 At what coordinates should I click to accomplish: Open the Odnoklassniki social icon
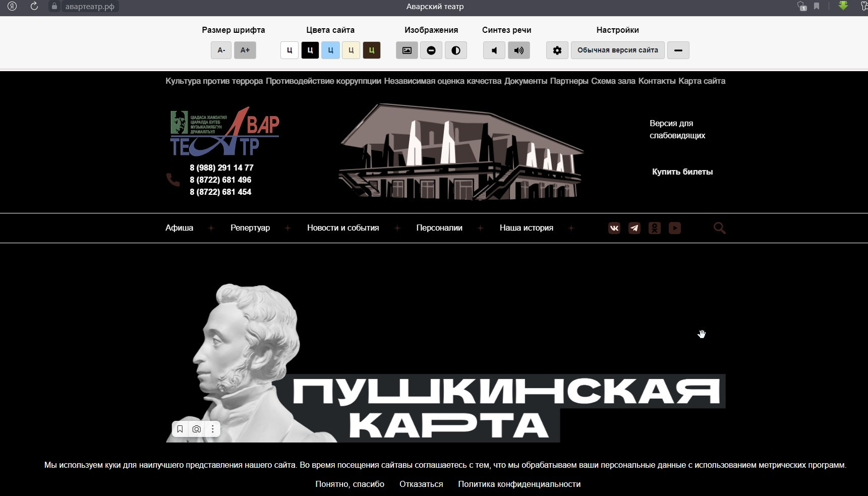click(655, 228)
